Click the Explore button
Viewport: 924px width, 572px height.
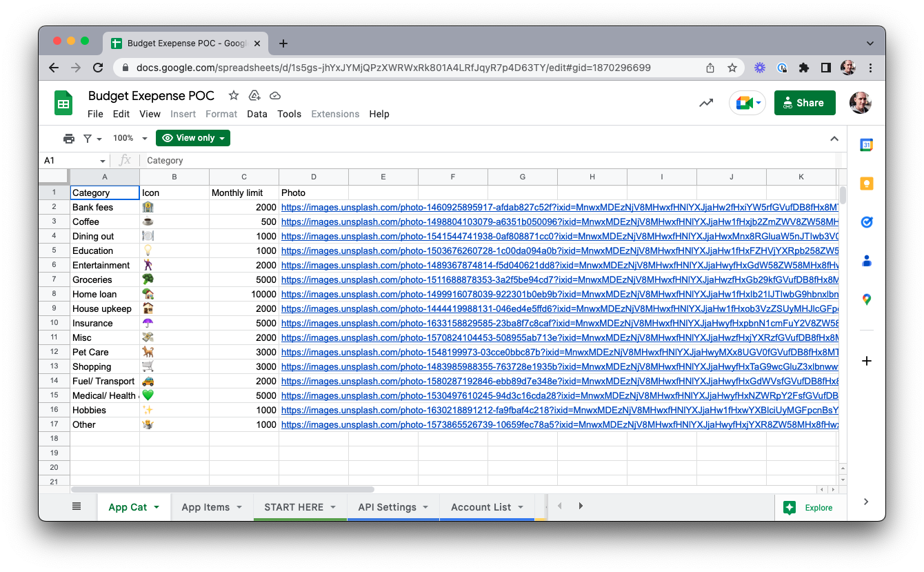(810, 507)
